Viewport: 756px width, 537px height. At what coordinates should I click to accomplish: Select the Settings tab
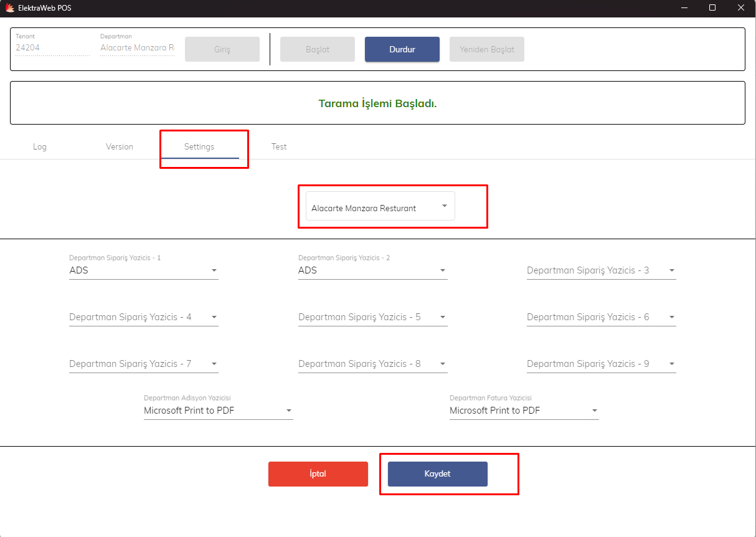coord(199,147)
